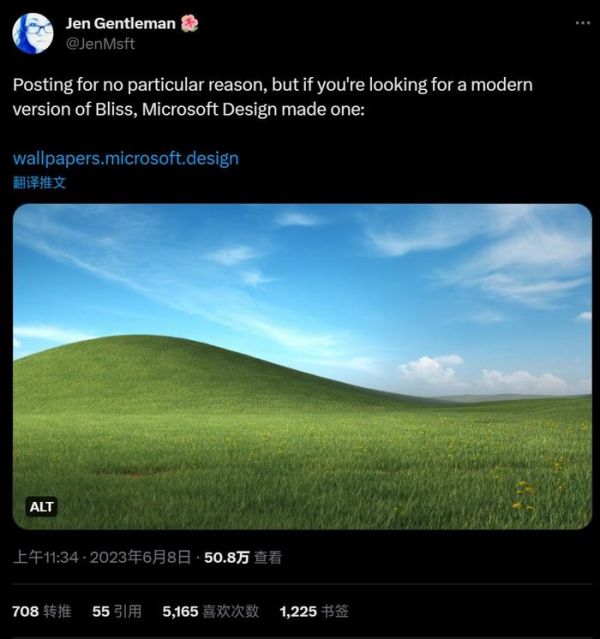
Task: Show the 708 转推 retweets list
Action: pos(42,611)
